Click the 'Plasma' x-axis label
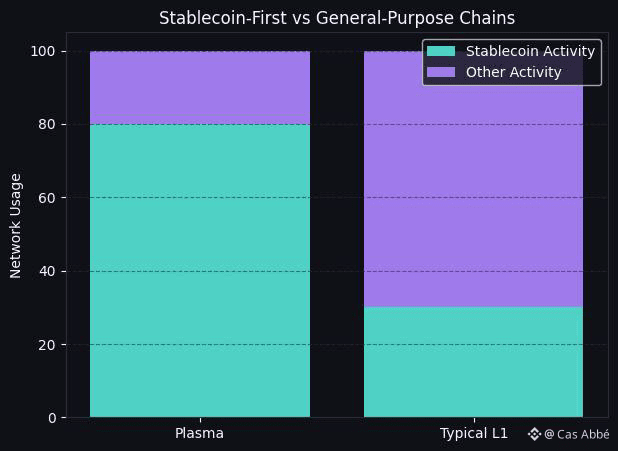 click(x=200, y=433)
